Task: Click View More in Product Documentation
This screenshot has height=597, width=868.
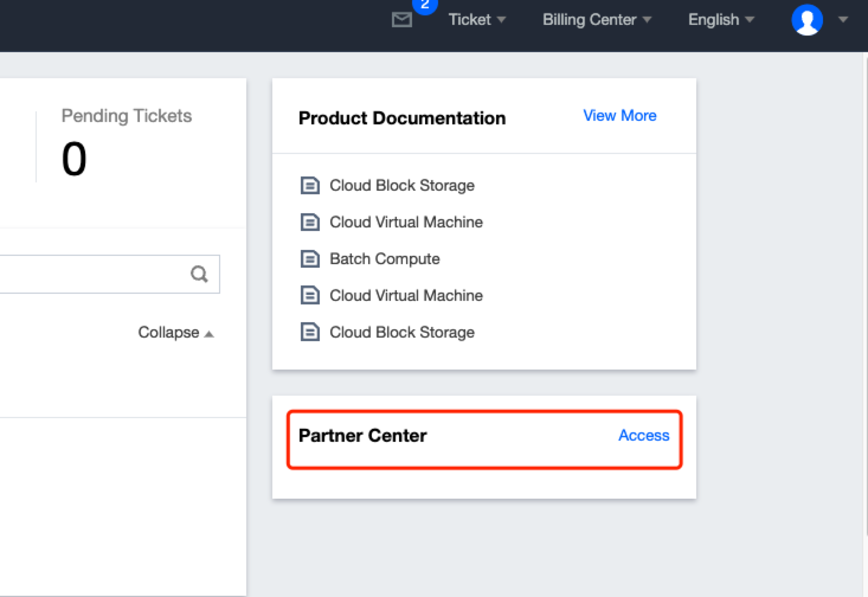Action: (x=619, y=115)
